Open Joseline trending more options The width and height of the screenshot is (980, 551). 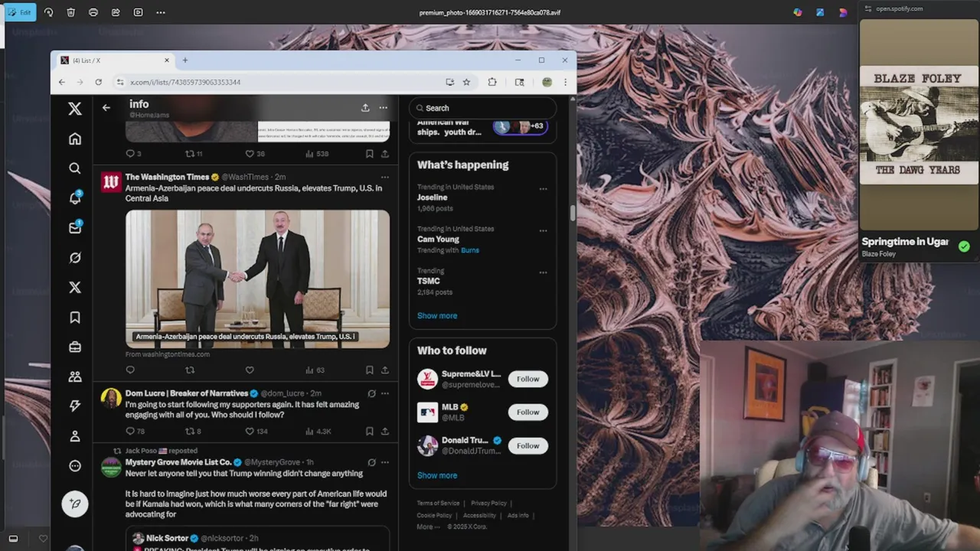[x=543, y=189]
